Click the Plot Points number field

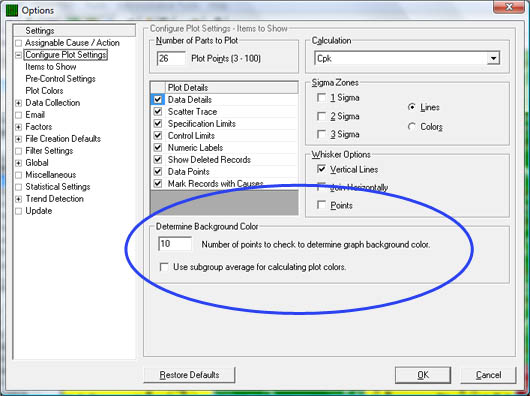pyautogui.click(x=171, y=58)
